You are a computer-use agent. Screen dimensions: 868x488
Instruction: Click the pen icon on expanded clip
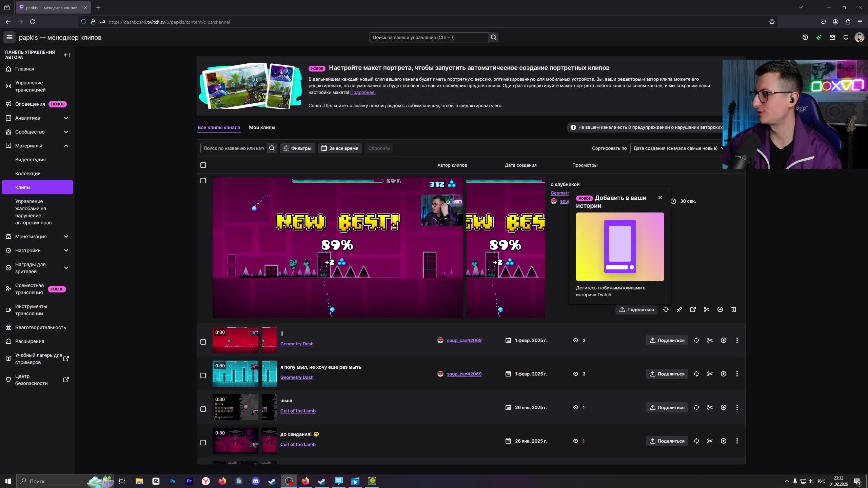(679, 309)
